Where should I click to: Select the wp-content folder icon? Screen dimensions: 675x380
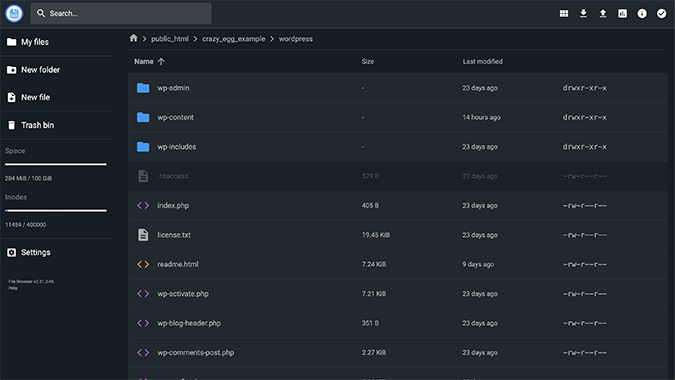(143, 117)
